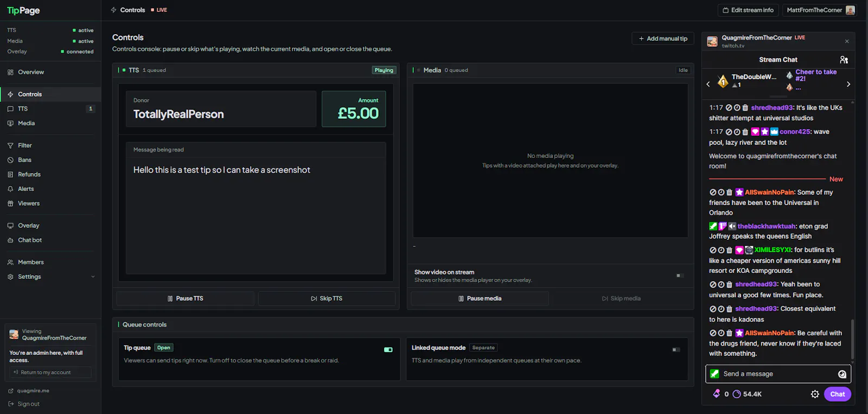The width and height of the screenshot is (868, 414).
Task: Sign out of TipPage
Action: click(24, 404)
